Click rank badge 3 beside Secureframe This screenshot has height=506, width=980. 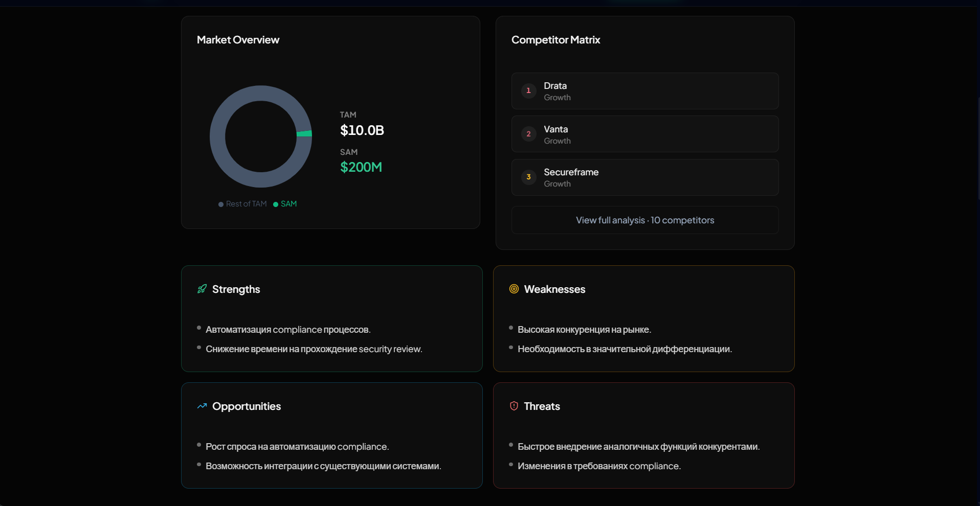528,177
